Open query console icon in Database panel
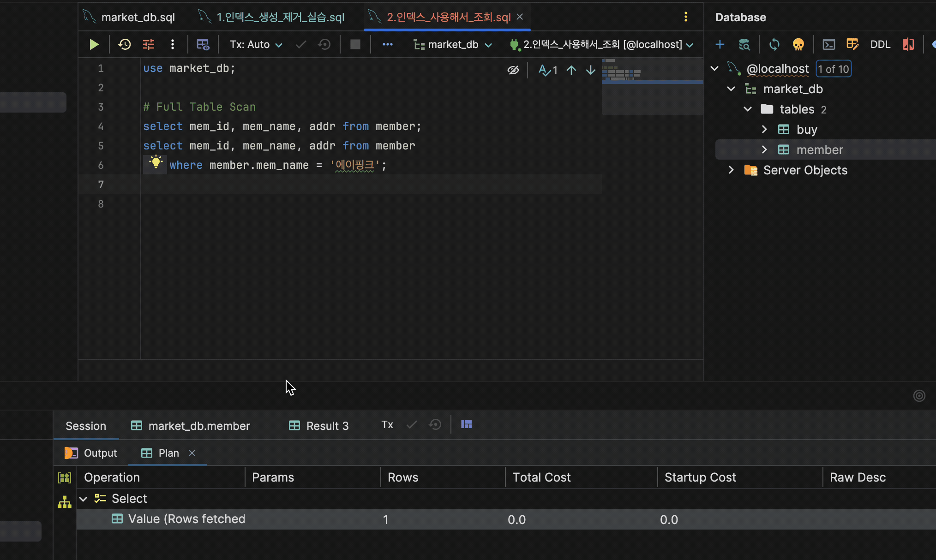The image size is (936, 560). pyautogui.click(x=828, y=44)
